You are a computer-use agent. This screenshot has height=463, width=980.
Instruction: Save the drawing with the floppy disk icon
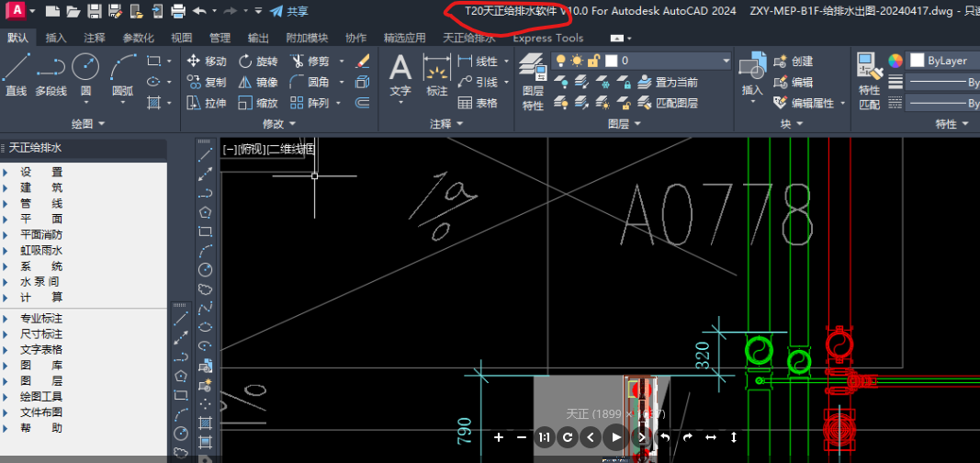click(x=95, y=11)
